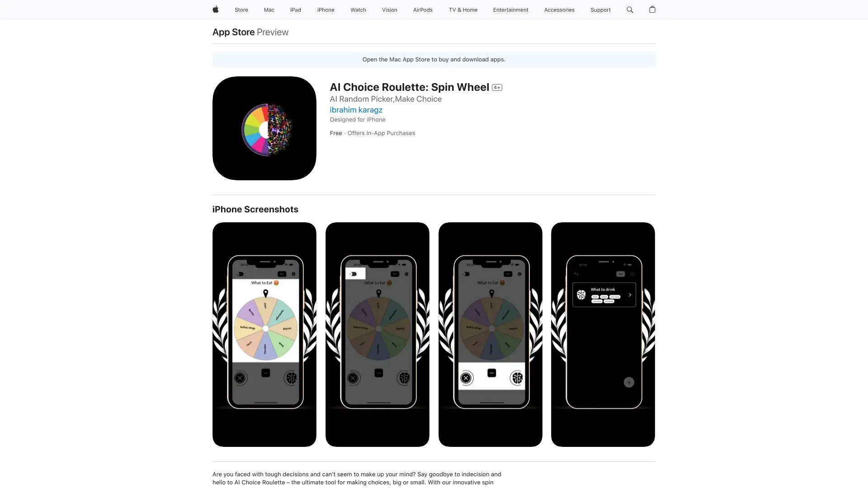Click the Support menu item
Viewport: 868px width, 488px height.
pos(600,9)
